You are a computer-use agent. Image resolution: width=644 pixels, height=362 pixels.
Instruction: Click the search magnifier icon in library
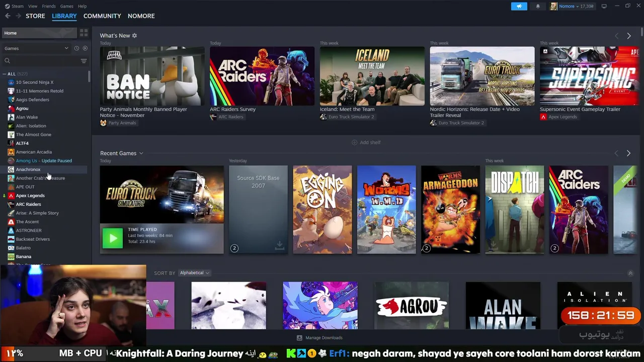coord(8,61)
